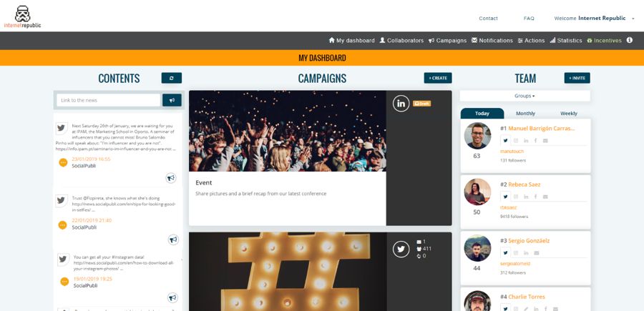
Task: Click the refresh icon beside Contents heading
Action: coord(171,78)
